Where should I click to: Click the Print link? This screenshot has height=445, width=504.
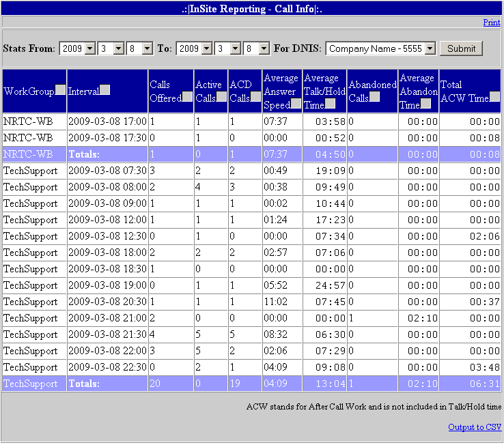point(492,23)
